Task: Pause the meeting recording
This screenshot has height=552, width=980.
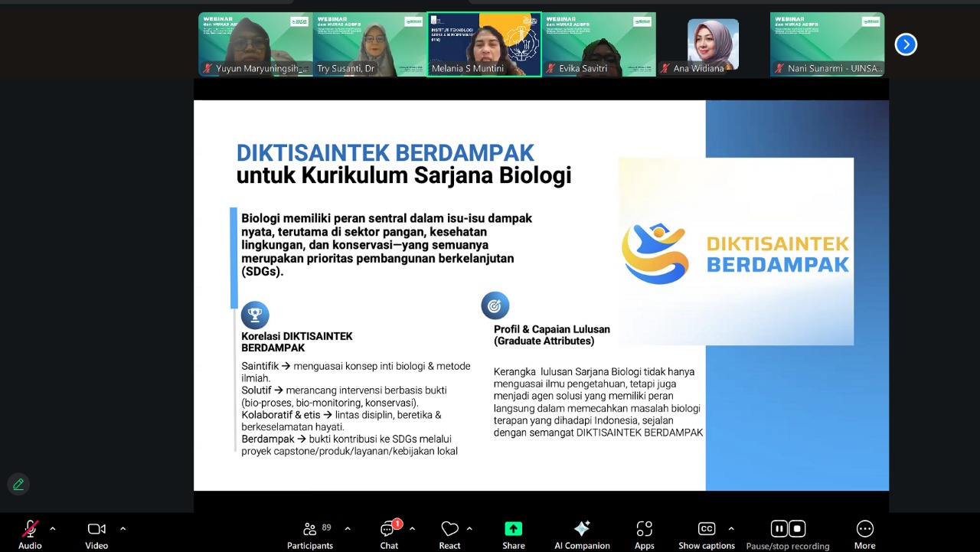Action: (779, 528)
